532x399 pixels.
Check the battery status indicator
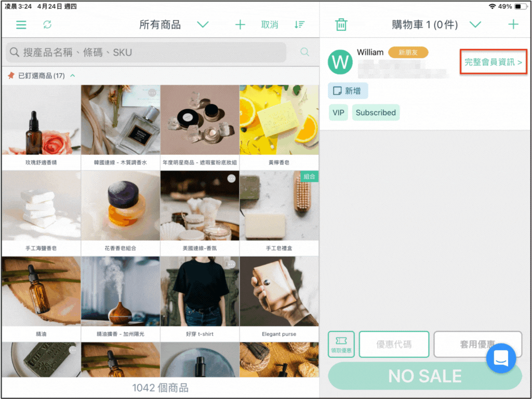521,6
